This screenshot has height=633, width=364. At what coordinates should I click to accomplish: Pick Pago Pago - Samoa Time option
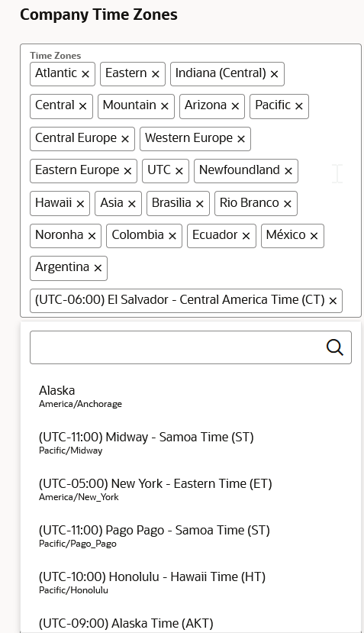[x=191, y=536]
